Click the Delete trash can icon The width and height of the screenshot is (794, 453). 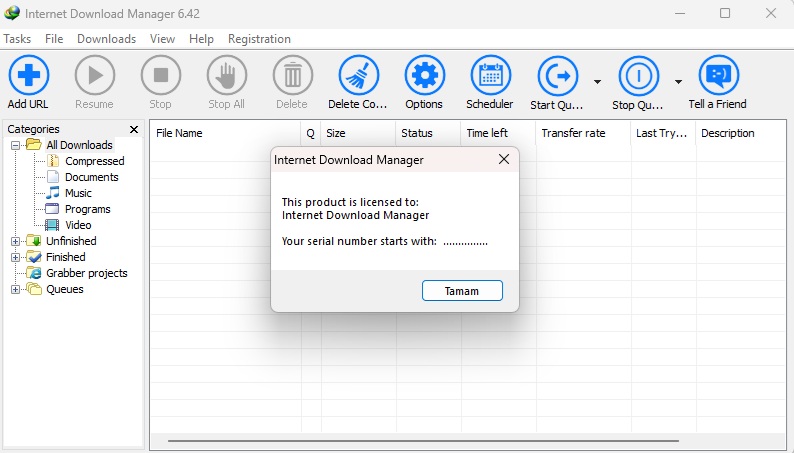(x=293, y=75)
